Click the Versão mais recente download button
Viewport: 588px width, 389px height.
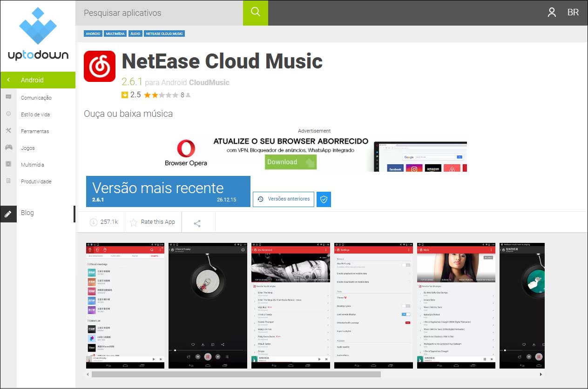[168, 191]
